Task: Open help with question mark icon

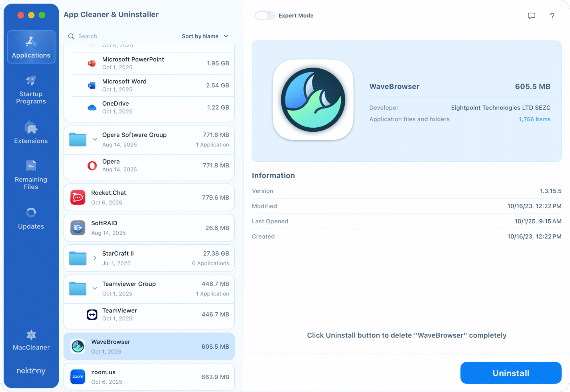Action: click(x=552, y=16)
